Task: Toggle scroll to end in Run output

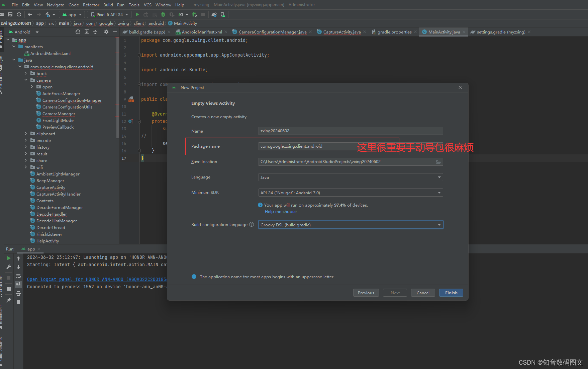Action: click(x=18, y=285)
